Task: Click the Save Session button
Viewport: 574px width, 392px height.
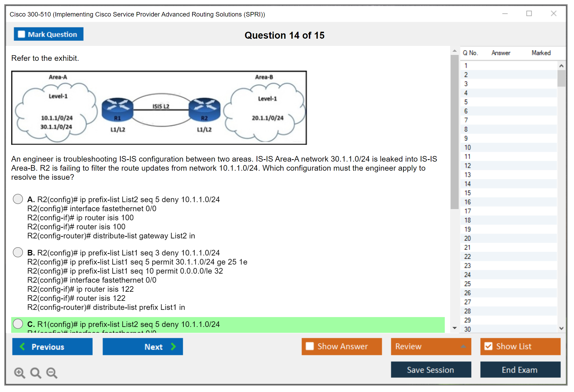Action: coord(431,370)
